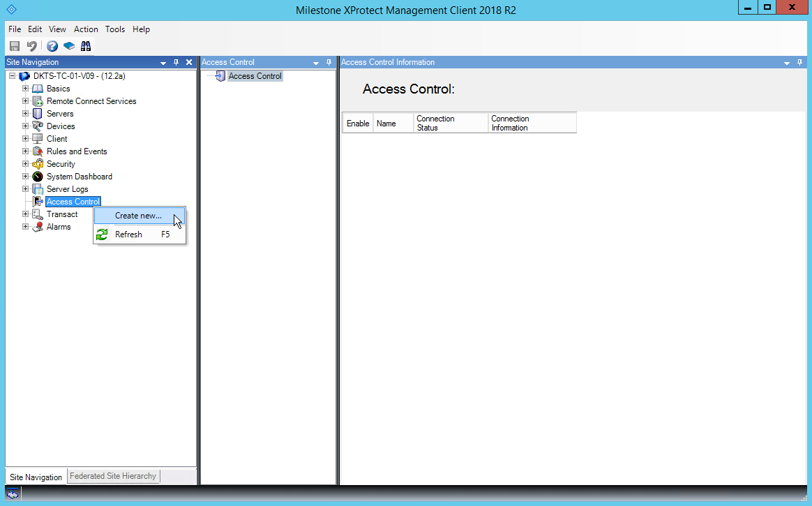Click the System Dashboard gauge icon
This screenshot has width=812, height=506.
[37, 177]
